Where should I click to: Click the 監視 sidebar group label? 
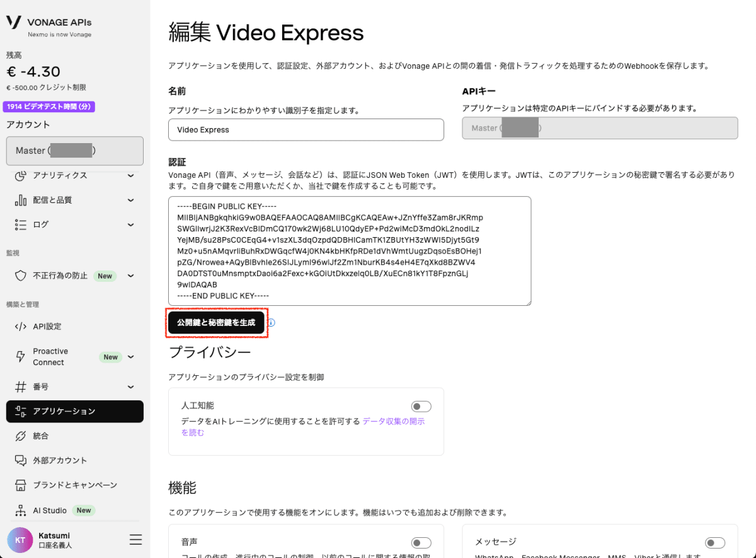[13, 253]
